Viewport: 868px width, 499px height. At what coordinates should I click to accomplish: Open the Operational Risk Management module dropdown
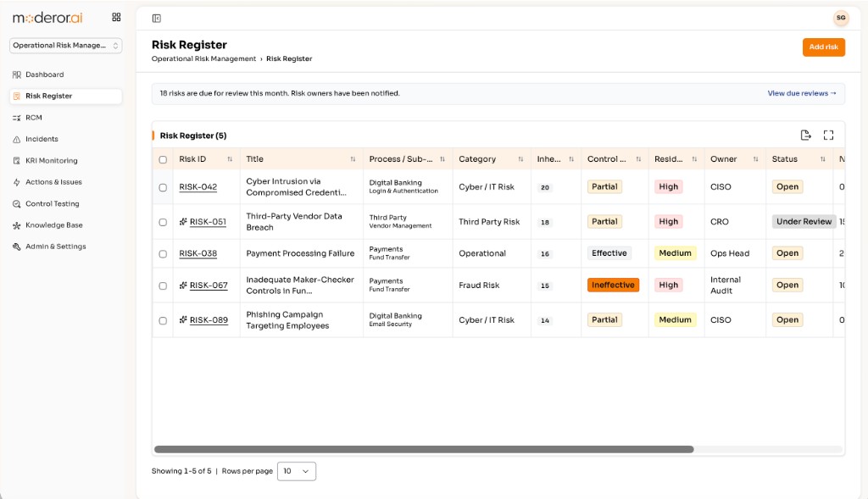[x=66, y=46]
